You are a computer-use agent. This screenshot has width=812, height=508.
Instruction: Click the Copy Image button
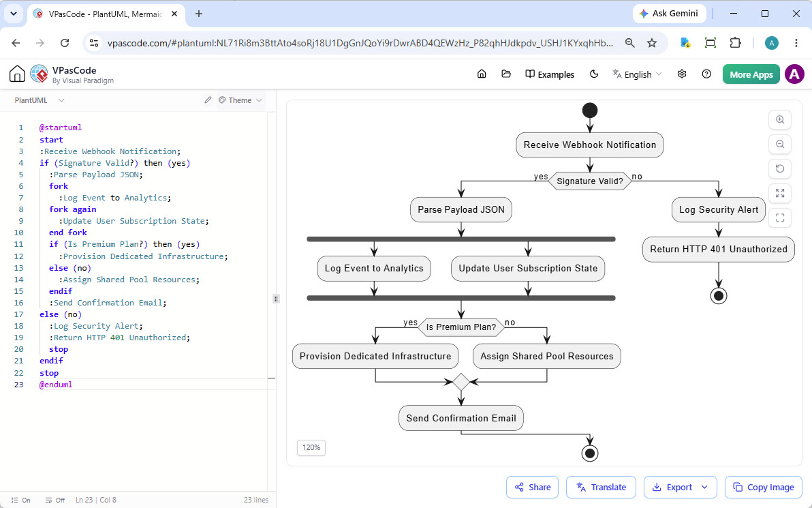coord(764,488)
